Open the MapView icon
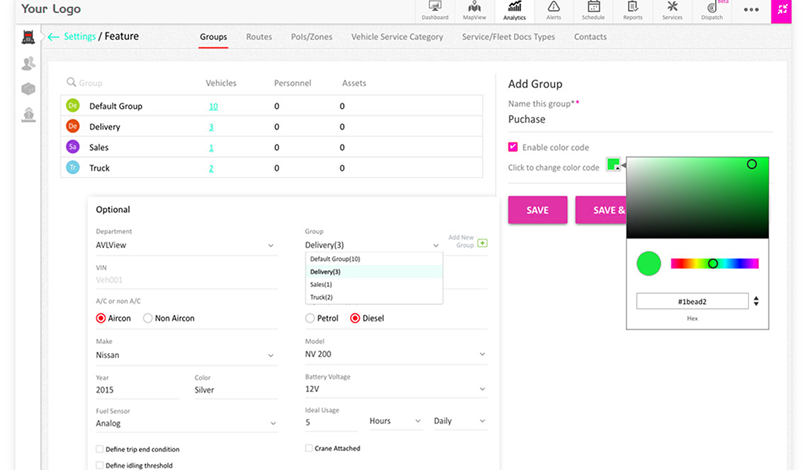Viewport: 807px width, 470px height. click(474, 11)
